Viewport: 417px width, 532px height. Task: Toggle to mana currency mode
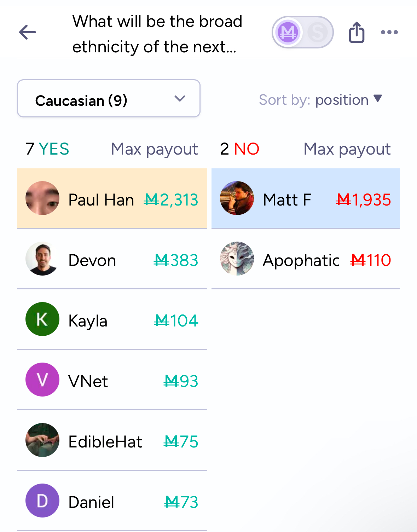click(288, 33)
